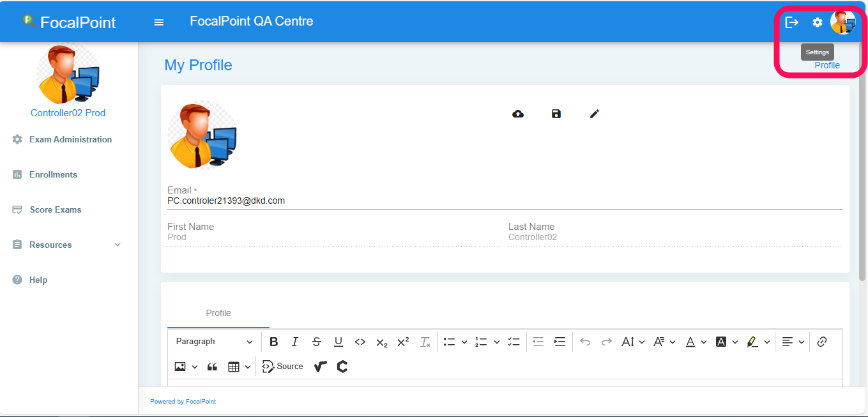Click the user avatar in the top bar
868x417 pixels.
pos(842,22)
